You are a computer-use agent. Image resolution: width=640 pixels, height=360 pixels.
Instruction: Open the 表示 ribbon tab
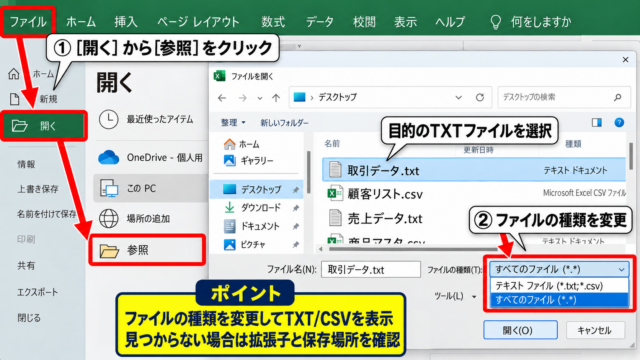405,22
